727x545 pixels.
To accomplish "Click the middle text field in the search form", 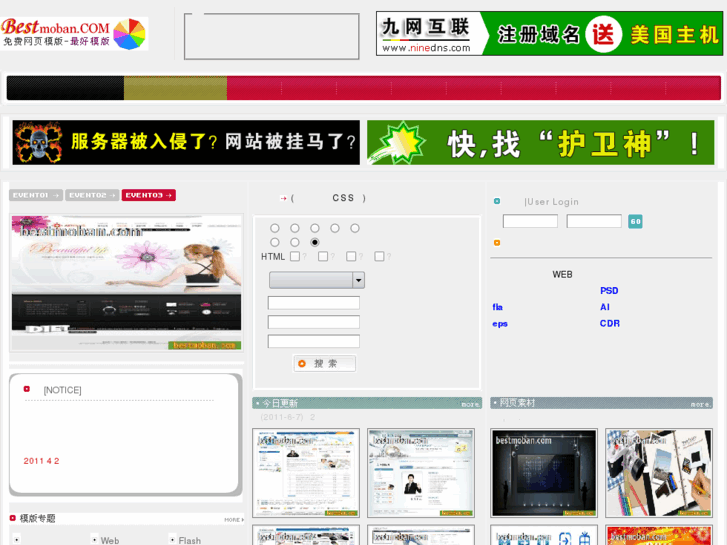I will coord(314,322).
